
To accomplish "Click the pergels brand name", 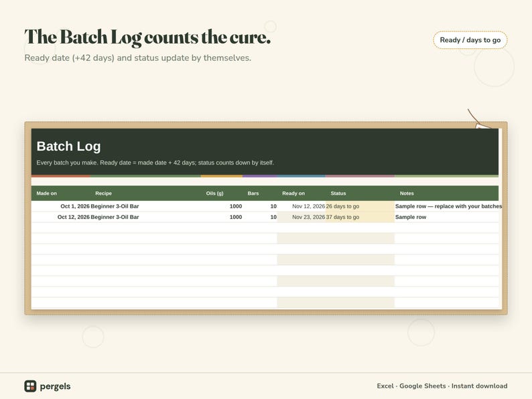I will (56, 386).
